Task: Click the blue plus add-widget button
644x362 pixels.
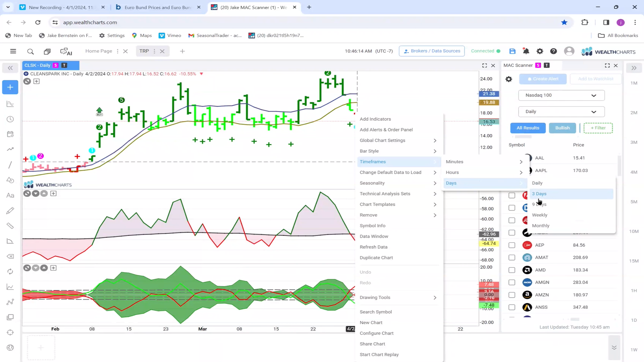Action: click(10, 87)
